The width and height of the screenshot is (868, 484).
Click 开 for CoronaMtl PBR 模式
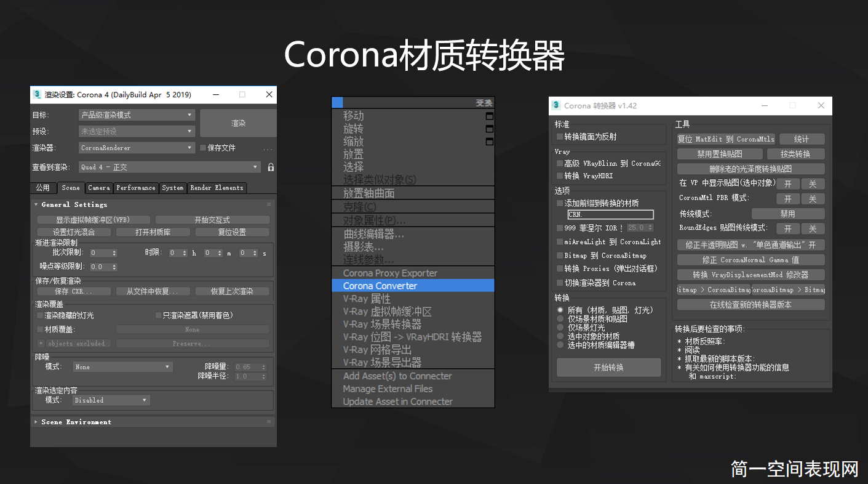coord(788,199)
